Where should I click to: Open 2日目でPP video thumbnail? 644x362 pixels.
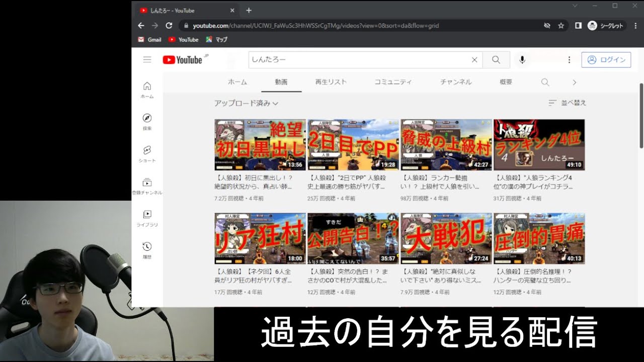click(353, 145)
